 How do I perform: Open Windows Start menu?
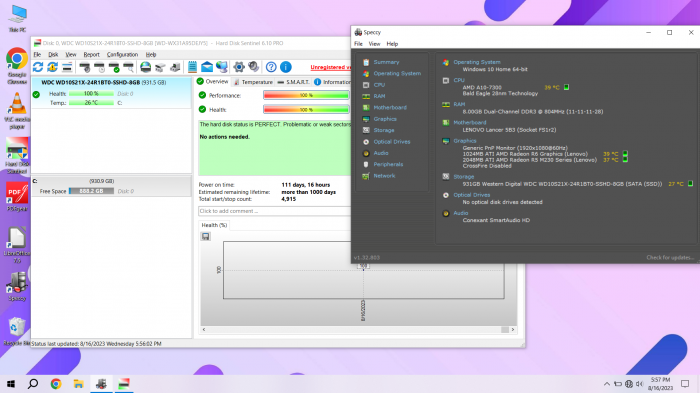pos(11,384)
